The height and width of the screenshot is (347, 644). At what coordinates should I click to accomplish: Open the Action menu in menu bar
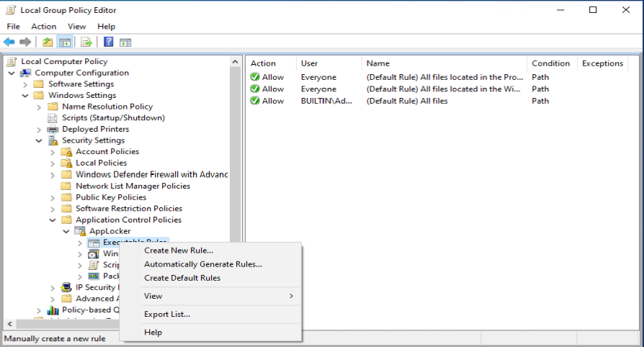tap(43, 27)
